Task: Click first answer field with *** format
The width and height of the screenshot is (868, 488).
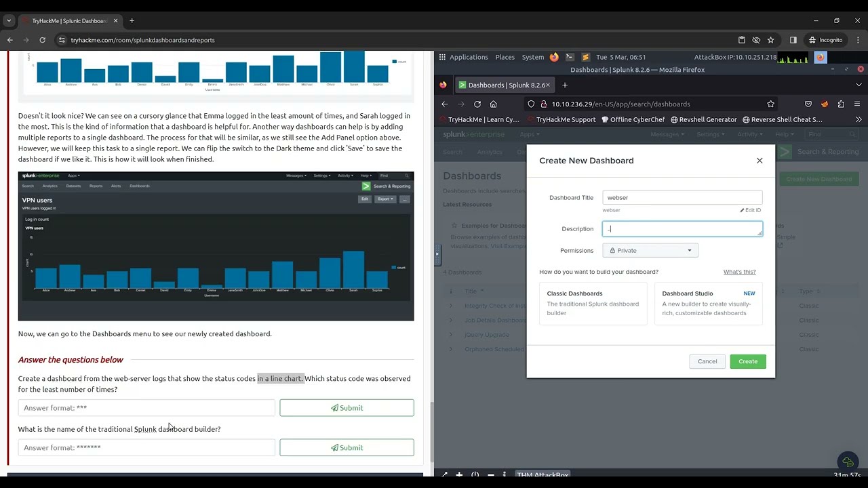Action: coord(146,408)
